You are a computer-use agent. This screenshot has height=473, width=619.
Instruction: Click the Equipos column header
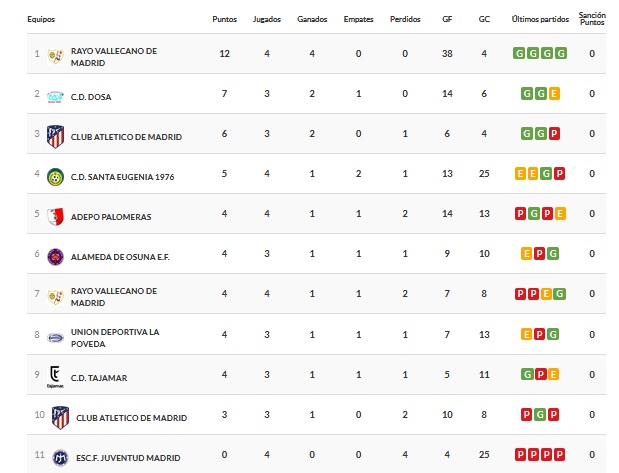click(x=14, y=19)
